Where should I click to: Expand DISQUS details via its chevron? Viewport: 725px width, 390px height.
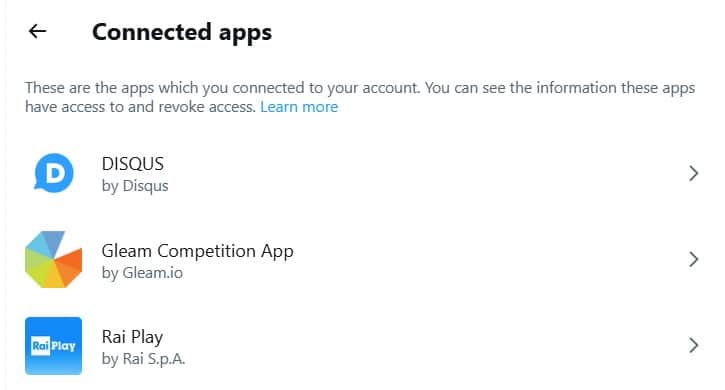(693, 173)
